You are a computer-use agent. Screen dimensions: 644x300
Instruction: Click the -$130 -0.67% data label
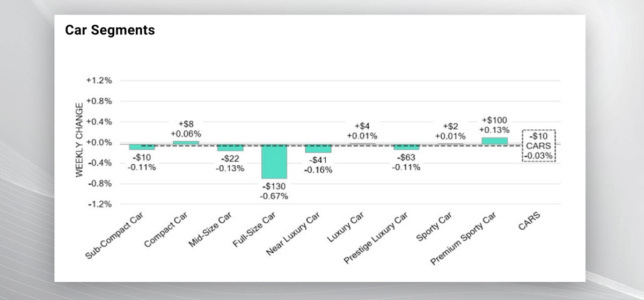click(x=275, y=191)
